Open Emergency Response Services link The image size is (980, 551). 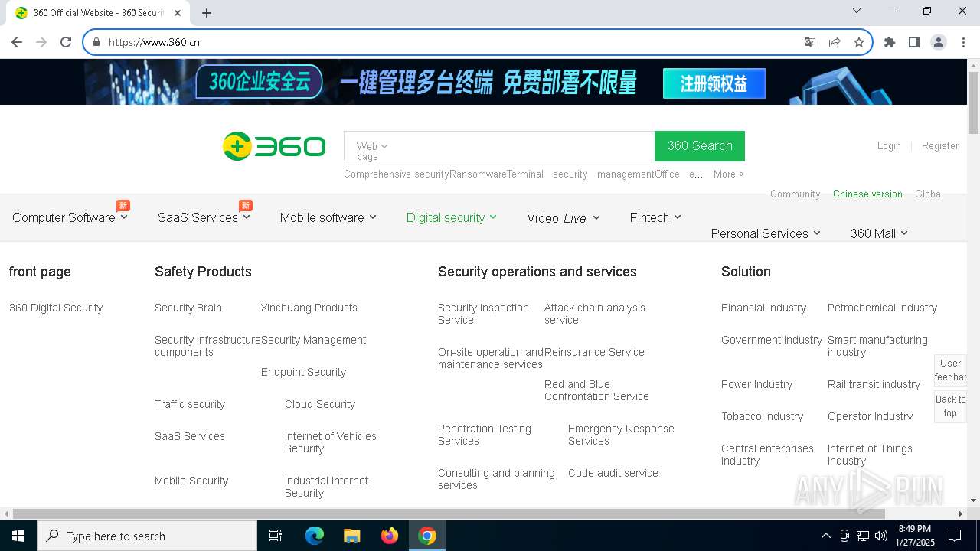point(621,435)
